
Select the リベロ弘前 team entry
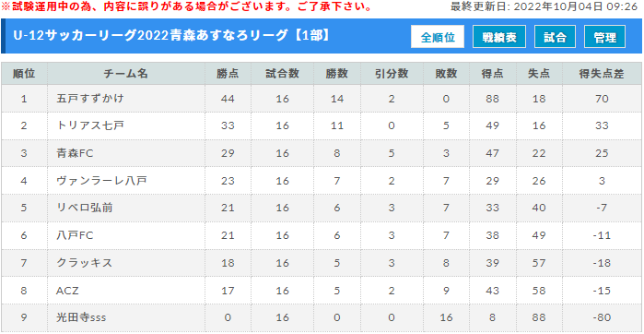click(x=85, y=209)
